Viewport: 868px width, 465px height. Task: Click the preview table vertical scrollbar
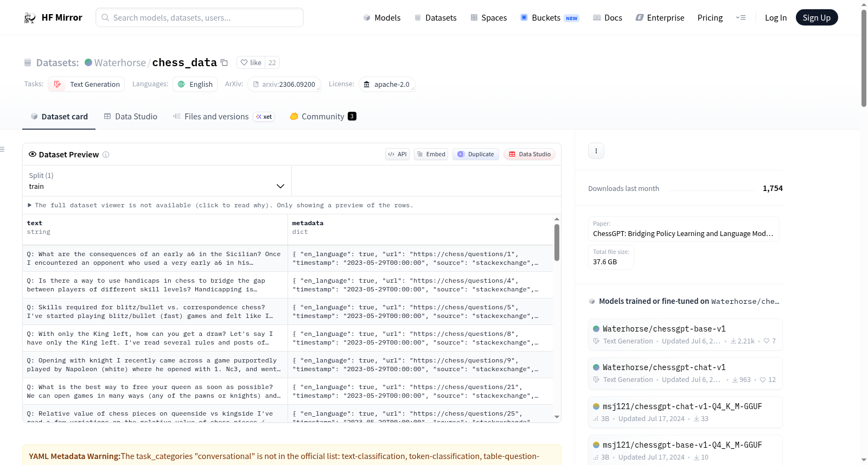557,243
